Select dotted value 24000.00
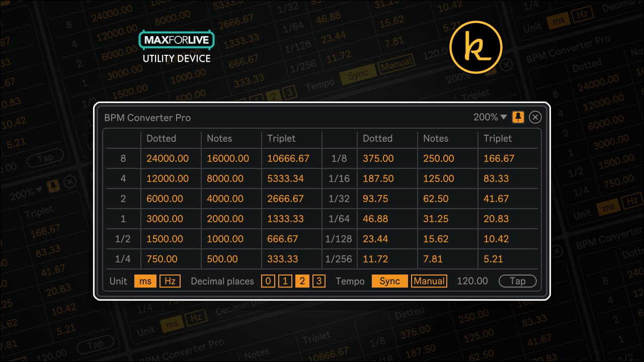Viewport: 644px width, 362px height. coord(168,158)
